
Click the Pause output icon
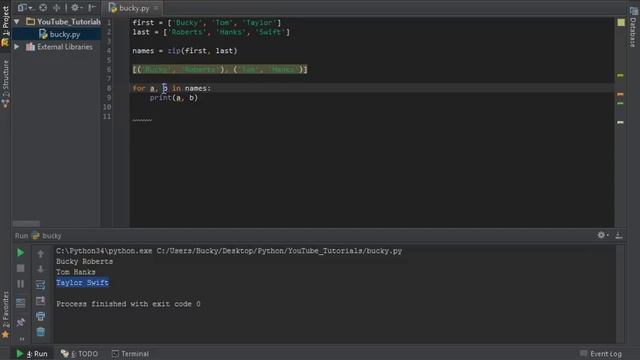pyautogui.click(x=20, y=284)
